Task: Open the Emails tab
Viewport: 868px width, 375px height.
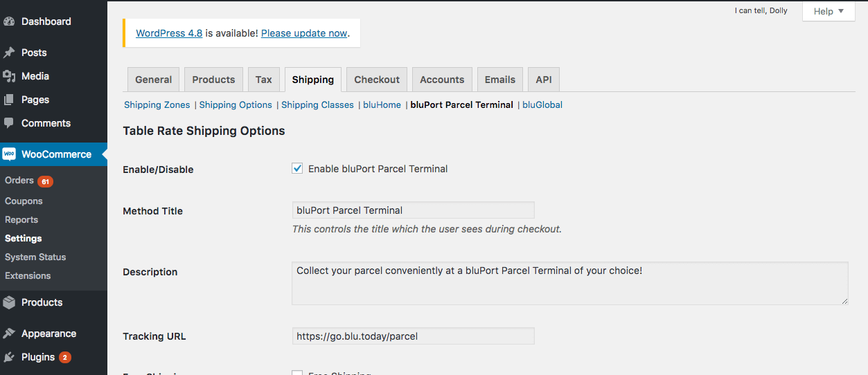Action: click(500, 80)
